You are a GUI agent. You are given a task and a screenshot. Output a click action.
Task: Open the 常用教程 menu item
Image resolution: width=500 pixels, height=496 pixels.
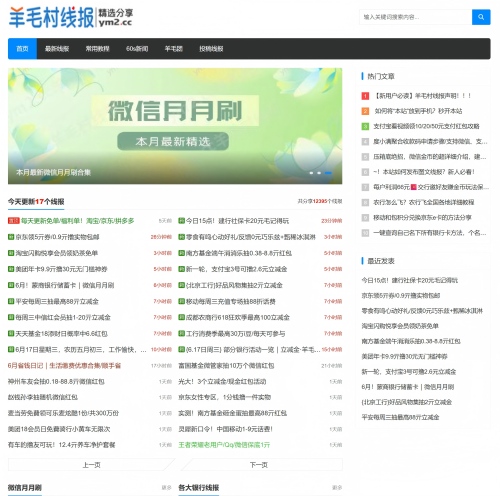[97, 49]
